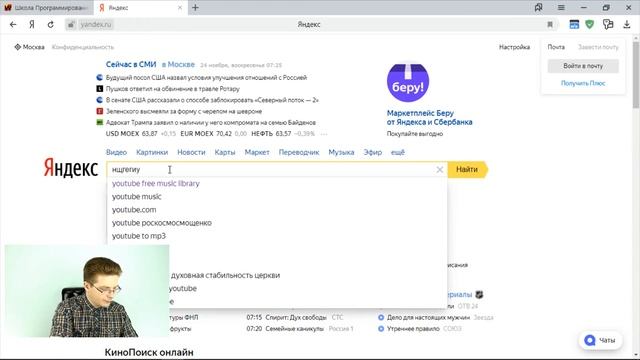Open the green shield protection icon

[589, 24]
